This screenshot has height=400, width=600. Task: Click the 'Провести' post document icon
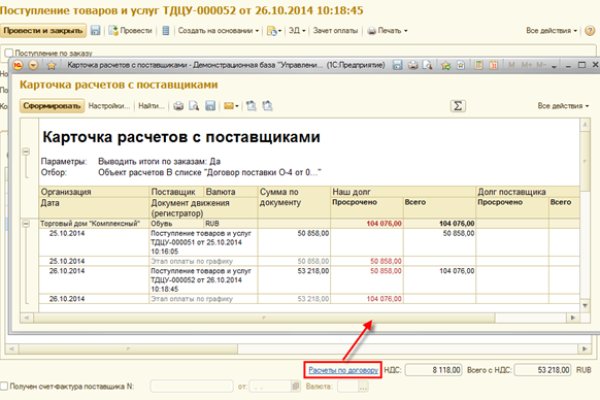coord(130,31)
